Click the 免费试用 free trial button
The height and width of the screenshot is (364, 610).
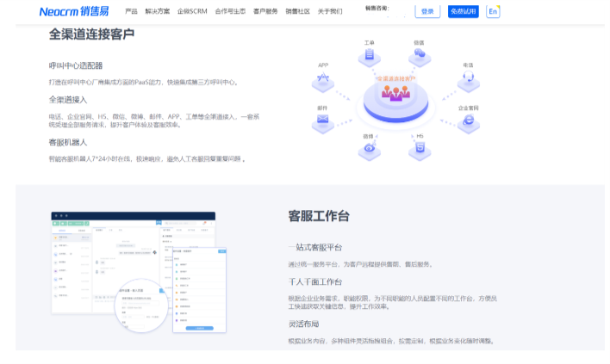pos(463,11)
